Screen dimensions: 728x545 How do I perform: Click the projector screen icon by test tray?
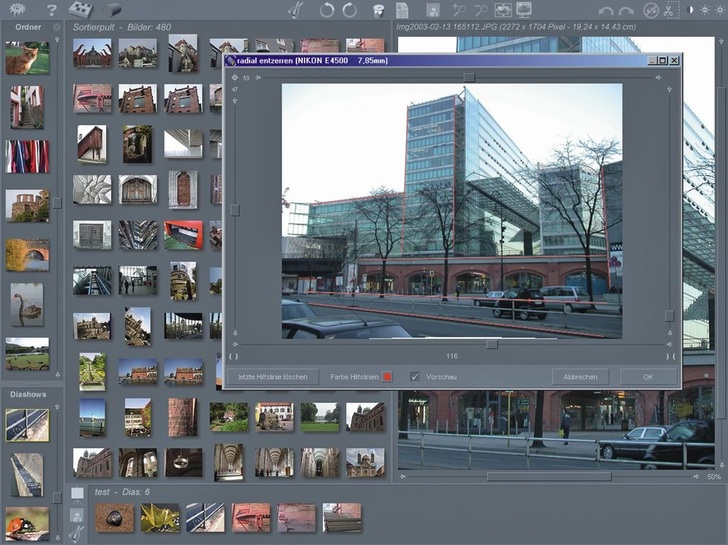coord(78,495)
